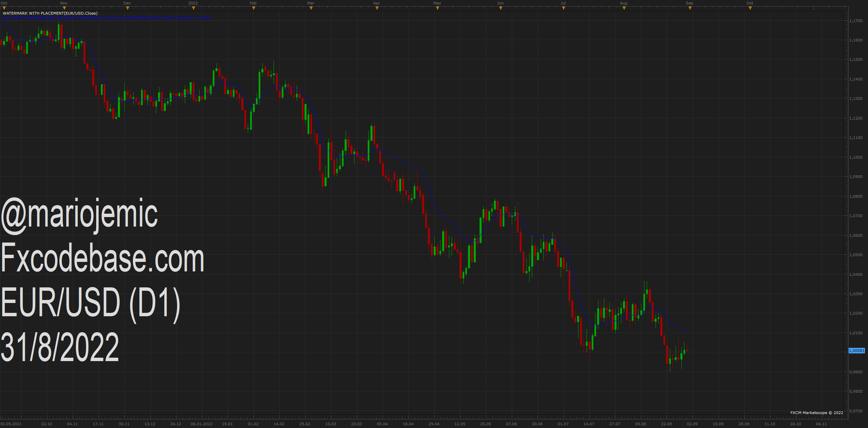
Task: Click the 18.04 date axis label
Action: pyautogui.click(x=408, y=424)
